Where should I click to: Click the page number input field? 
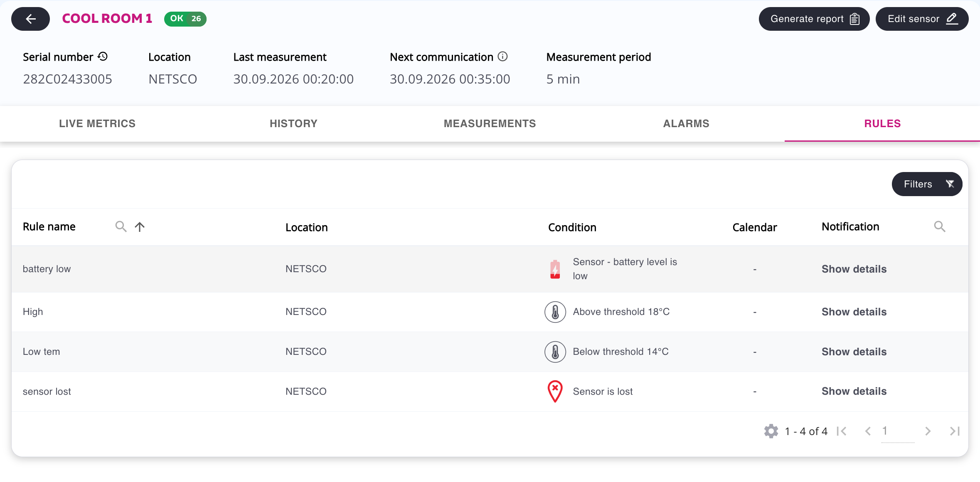pyautogui.click(x=898, y=432)
